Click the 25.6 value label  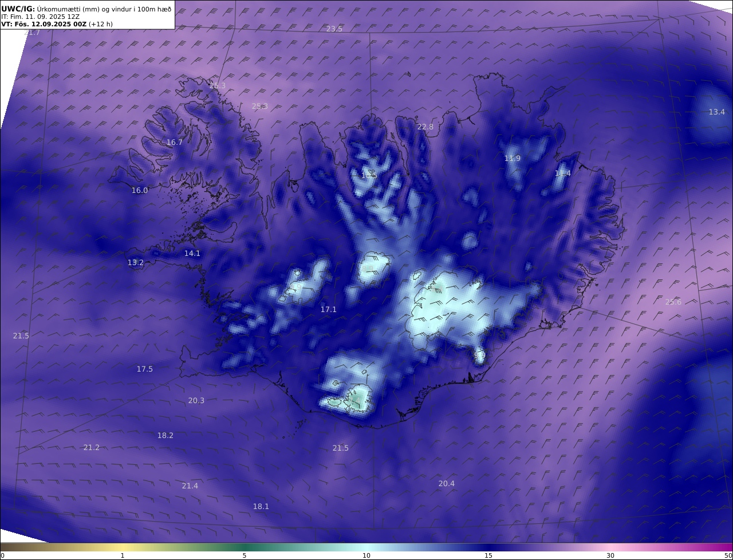673,302
